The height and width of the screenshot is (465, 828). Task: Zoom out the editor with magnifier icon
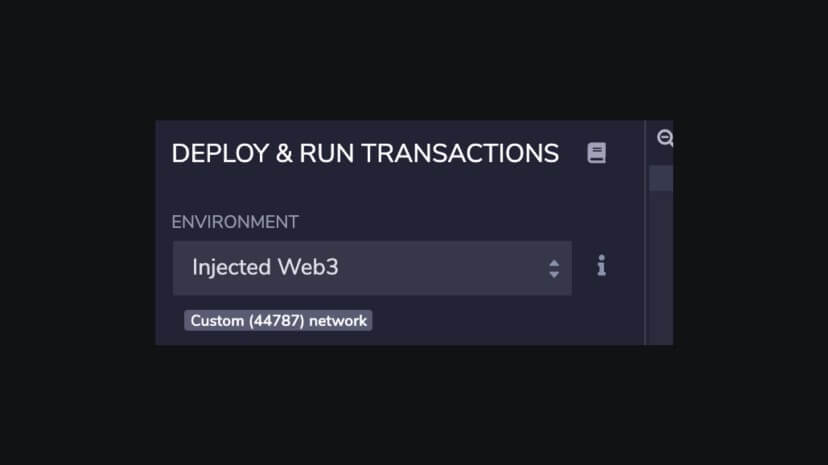coord(664,139)
